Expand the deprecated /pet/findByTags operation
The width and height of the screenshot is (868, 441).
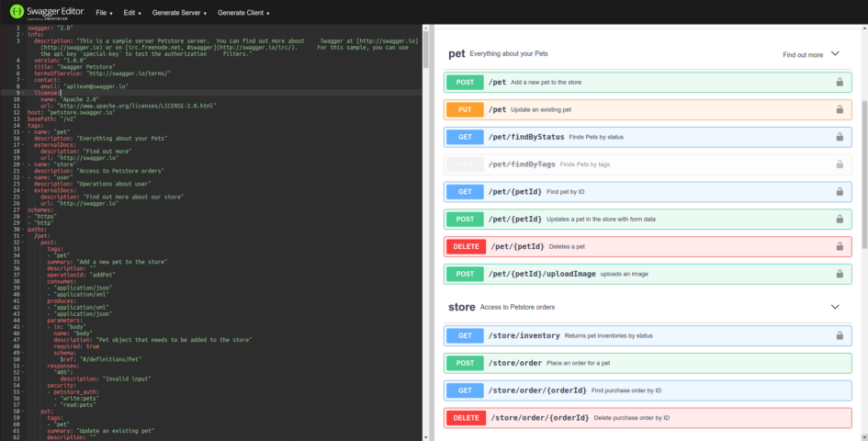(x=648, y=164)
